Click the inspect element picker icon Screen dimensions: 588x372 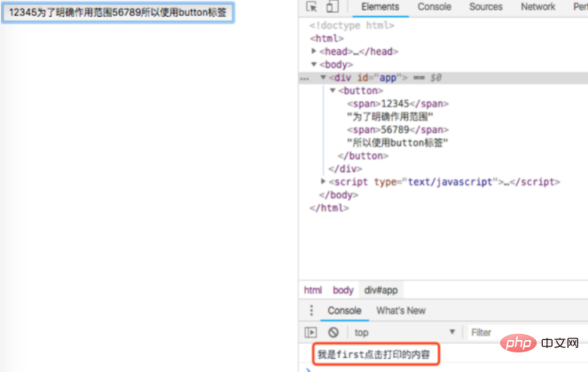point(311,6)
